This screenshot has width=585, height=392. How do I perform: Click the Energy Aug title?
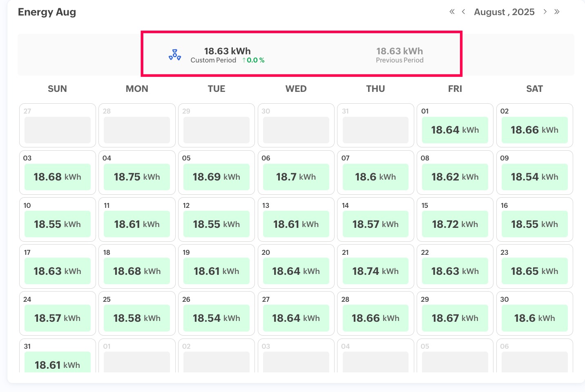click(47, 12)
